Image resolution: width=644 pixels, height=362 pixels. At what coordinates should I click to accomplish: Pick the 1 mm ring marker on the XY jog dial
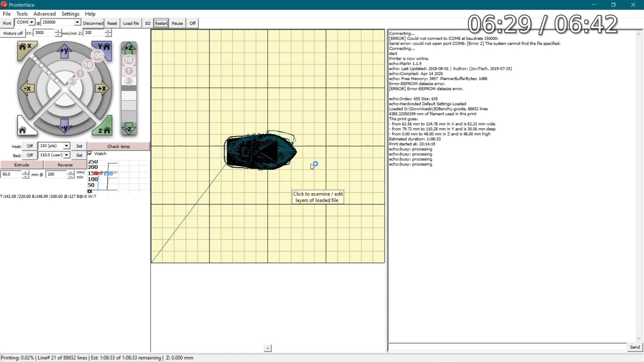(80, 73)
